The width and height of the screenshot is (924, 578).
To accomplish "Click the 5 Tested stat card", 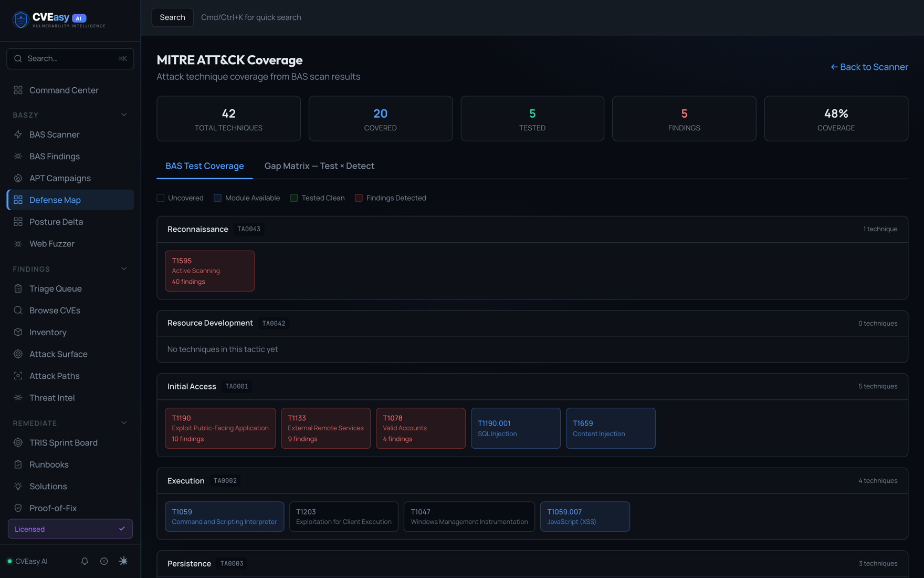I will pyautogui.click(x=532, y=118).
